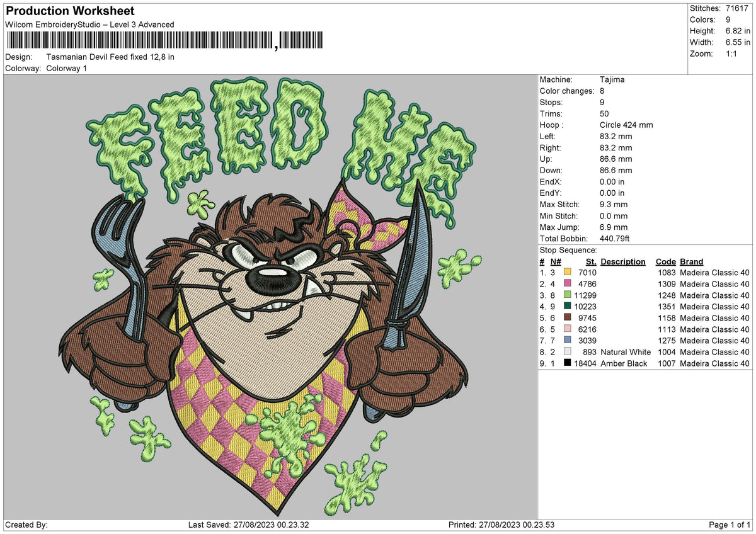Click the Tajima machine name
Image resolution: width=756 pixels, height=534 pixels.
611,79
